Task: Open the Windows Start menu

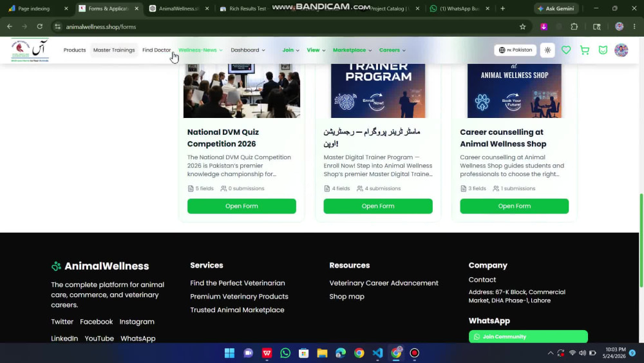Action: (230, 353)
